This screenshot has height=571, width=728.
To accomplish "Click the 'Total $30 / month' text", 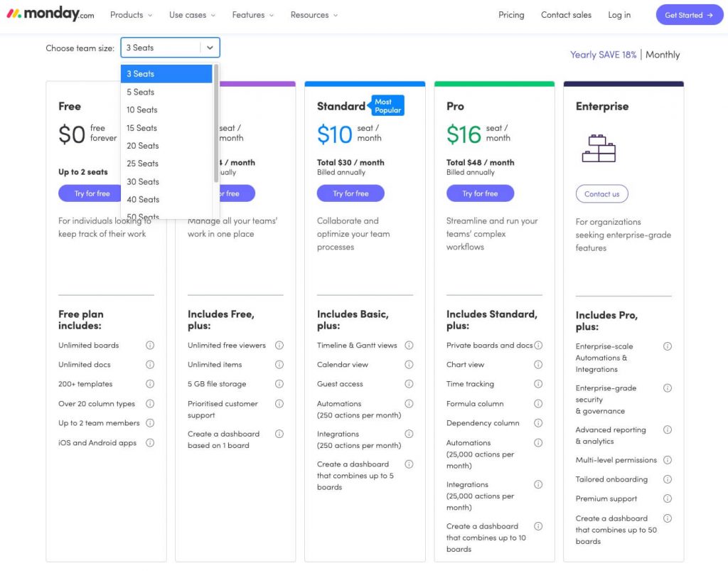I will [x=350, y=162].
